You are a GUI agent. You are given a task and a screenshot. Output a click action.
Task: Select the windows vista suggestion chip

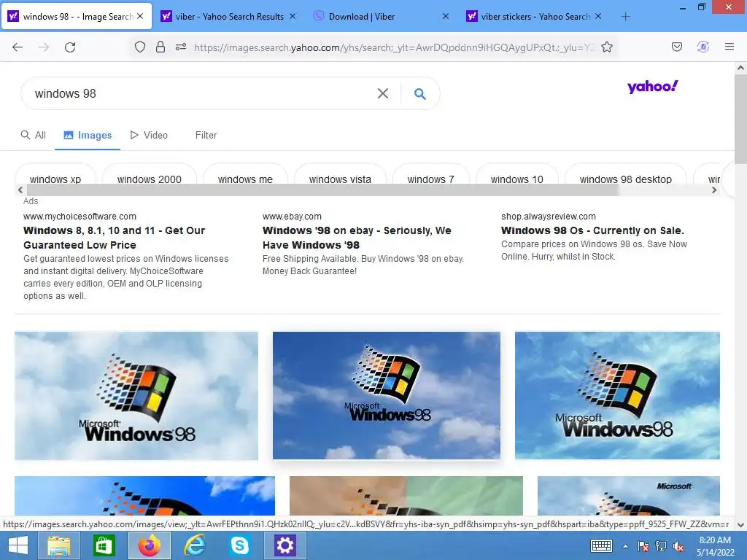(x=340, y=179)
